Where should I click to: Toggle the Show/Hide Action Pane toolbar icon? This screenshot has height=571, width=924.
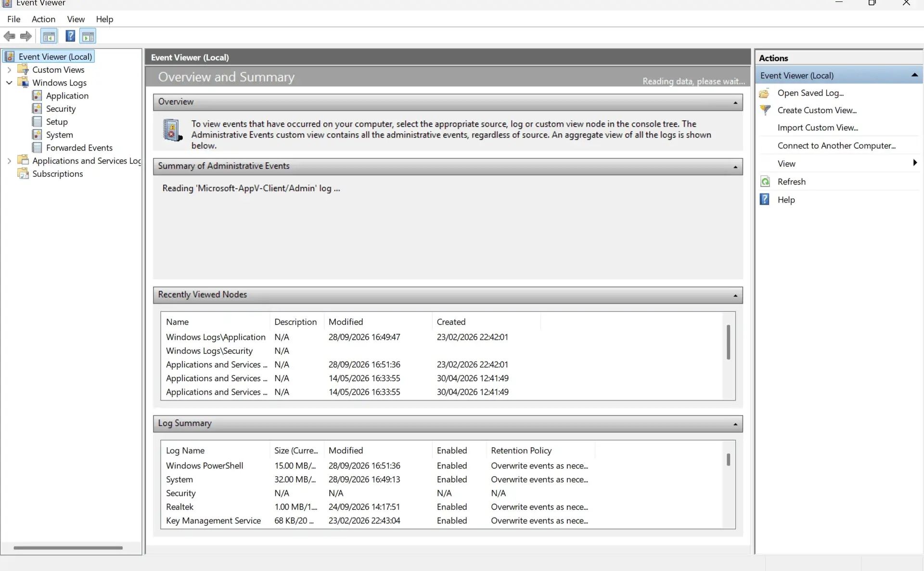[88, 36]
